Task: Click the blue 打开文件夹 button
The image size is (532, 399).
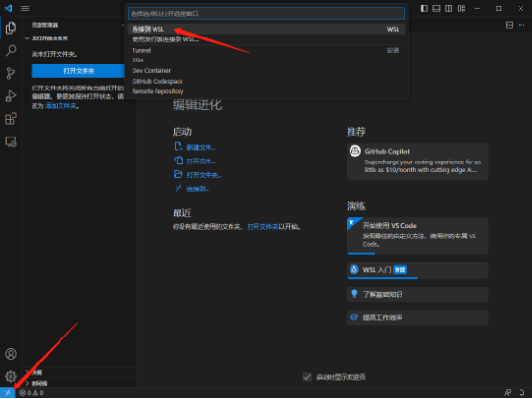Action: click(x=79, y=71)
